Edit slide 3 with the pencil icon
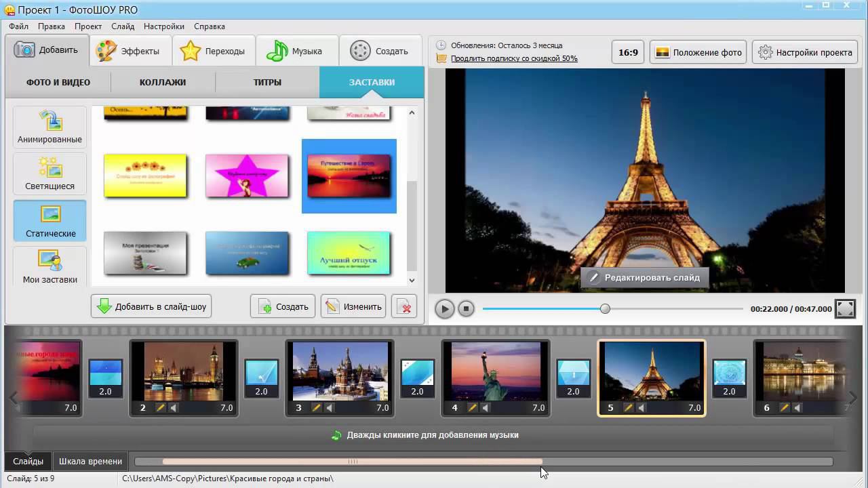Image resolution: width=868 pixels, height=488 pixels. click(x=317, y=408)
